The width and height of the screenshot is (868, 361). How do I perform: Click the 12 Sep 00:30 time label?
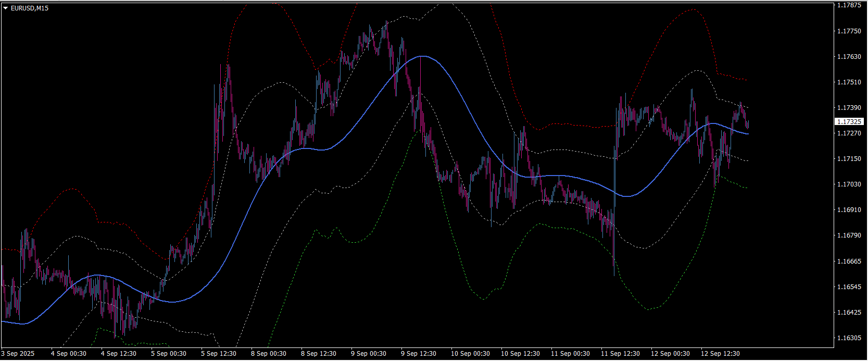click(670, 354)
